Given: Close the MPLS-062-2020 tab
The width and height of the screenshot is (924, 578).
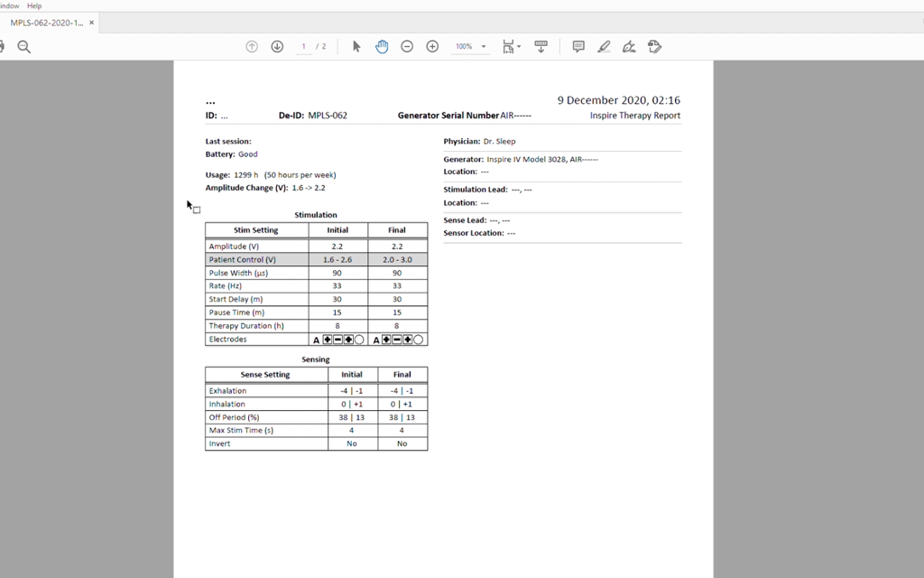Looking at the screenshot, I should 91,23.
